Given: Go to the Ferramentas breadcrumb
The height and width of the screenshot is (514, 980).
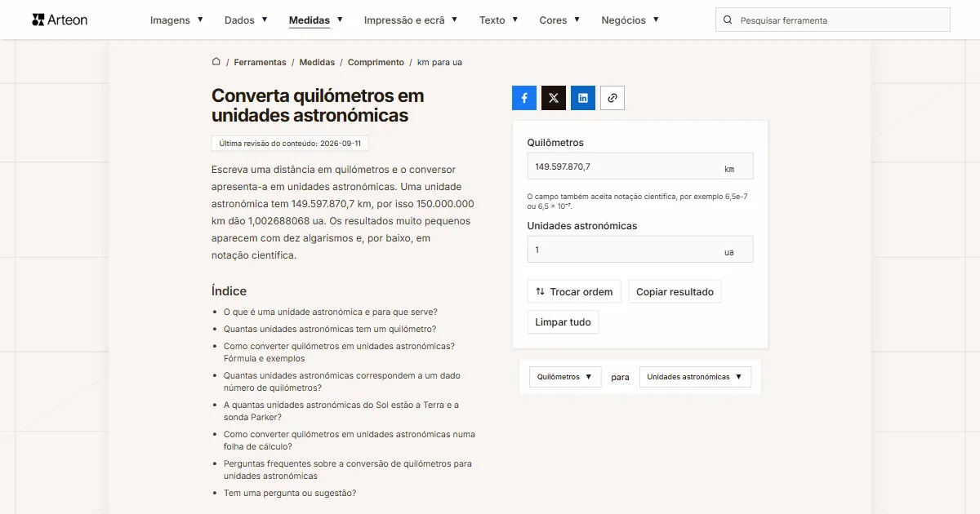Looking at the screenshot, I should tap(260, 62).
